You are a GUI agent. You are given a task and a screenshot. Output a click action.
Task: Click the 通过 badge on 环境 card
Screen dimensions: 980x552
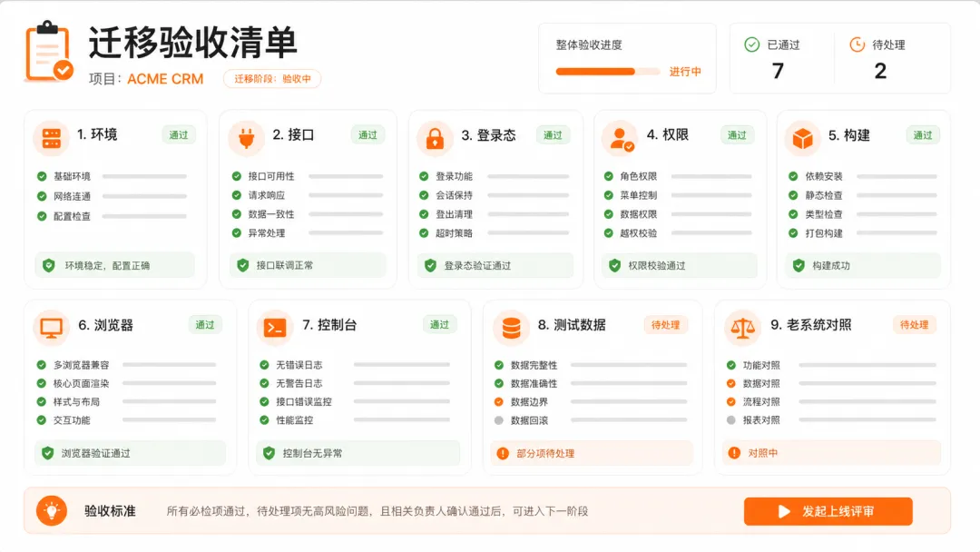[179, 135]
